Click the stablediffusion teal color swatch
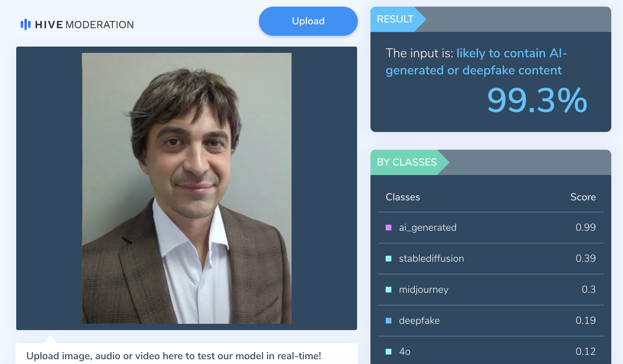This screenshot has width=623, height=364. (389, 259)
